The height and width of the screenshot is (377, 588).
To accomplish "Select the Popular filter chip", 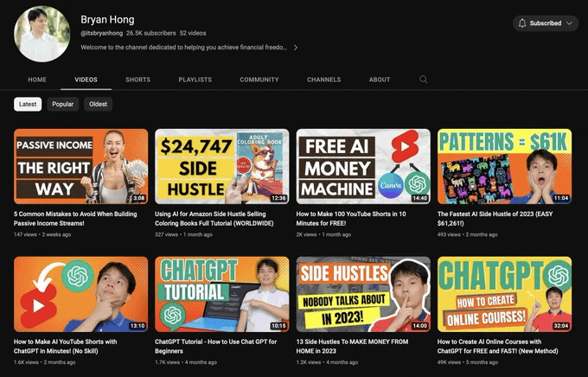I will (63, 104).
